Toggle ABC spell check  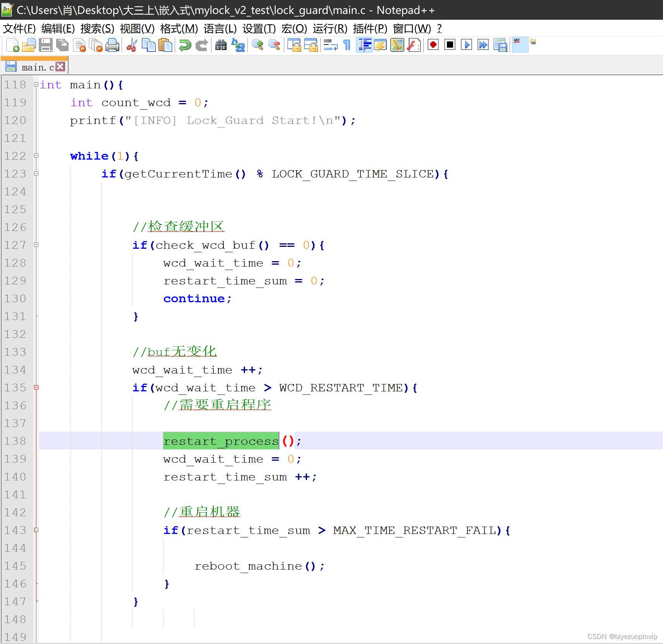click(520, 45)
